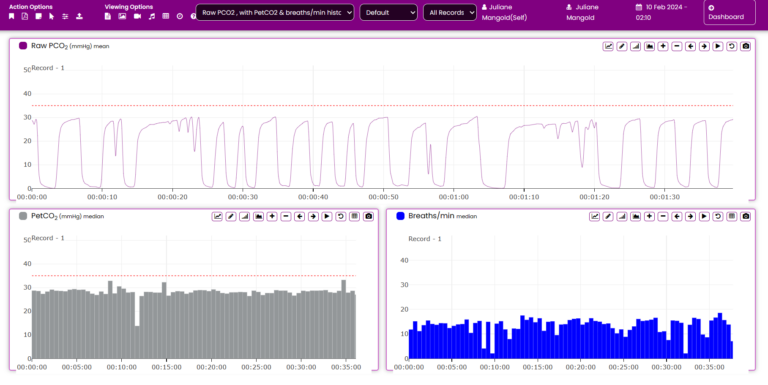The height and width of the screenshot is (385, 768).
Task: Zoom in with plus icon on Breaths/min panel
Action: click(649, 216)
